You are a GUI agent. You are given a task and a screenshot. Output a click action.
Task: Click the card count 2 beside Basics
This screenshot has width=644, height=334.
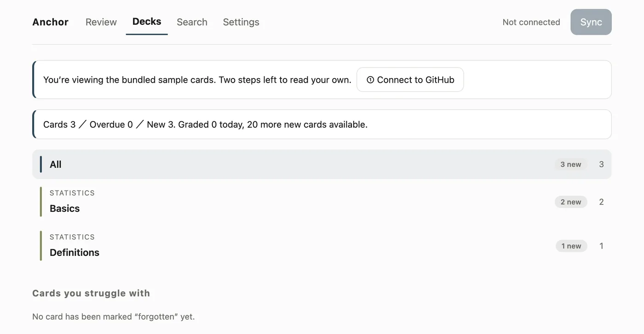pos(601,202)
